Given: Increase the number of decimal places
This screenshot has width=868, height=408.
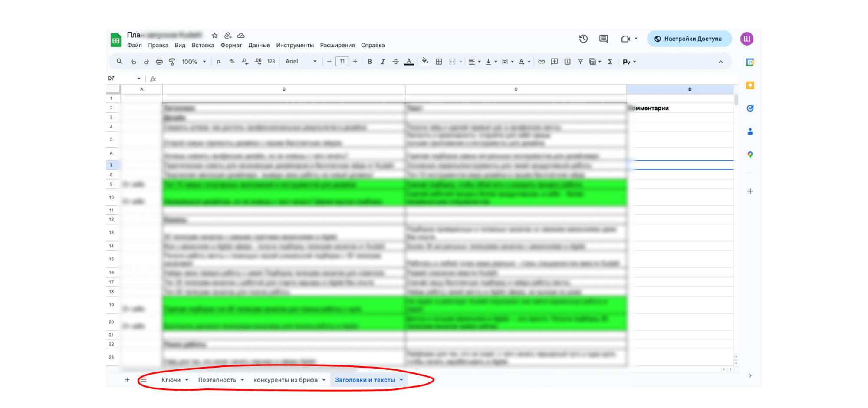Looking at the screenshot, I should (258, 62).
